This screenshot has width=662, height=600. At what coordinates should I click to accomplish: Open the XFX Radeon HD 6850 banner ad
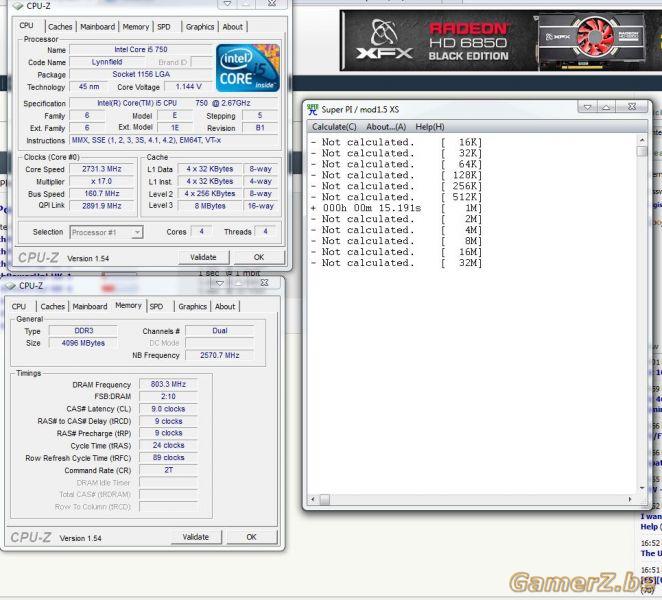point(501,41)
